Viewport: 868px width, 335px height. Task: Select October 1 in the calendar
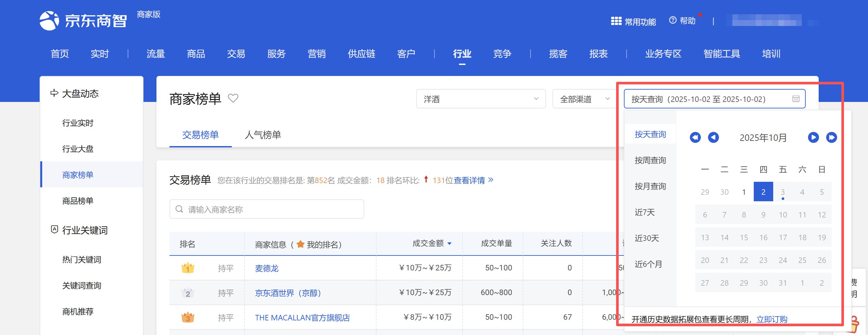click(744, 192)
